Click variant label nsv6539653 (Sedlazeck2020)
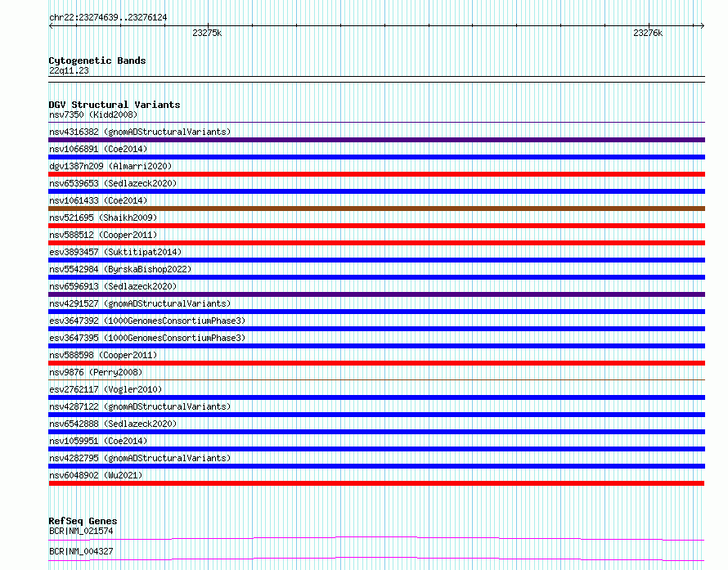This screenshot has height=570, width=728. [113, 183]
